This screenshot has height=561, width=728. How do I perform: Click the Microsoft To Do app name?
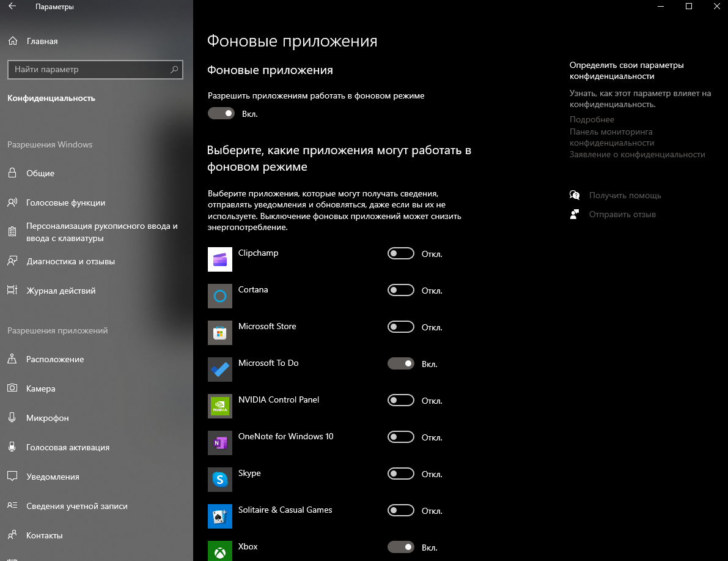tap(268, 363)
